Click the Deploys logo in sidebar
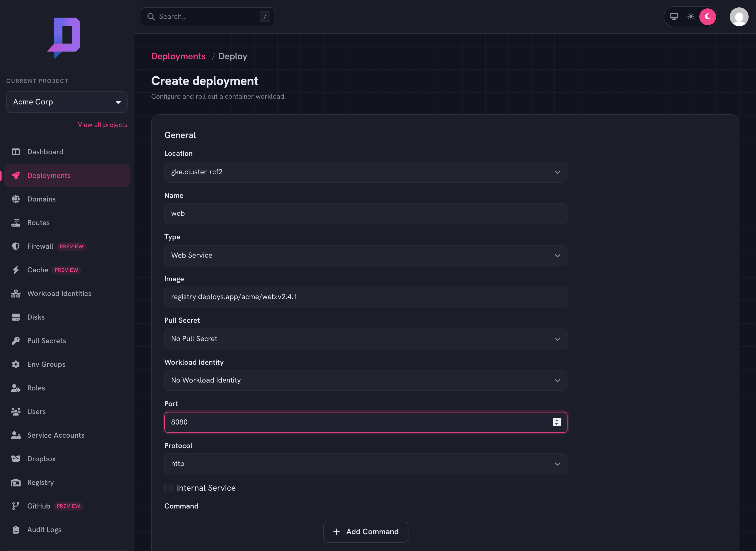Image resolution: width=756 pixels, height=551 pixels. click(64, 38)
